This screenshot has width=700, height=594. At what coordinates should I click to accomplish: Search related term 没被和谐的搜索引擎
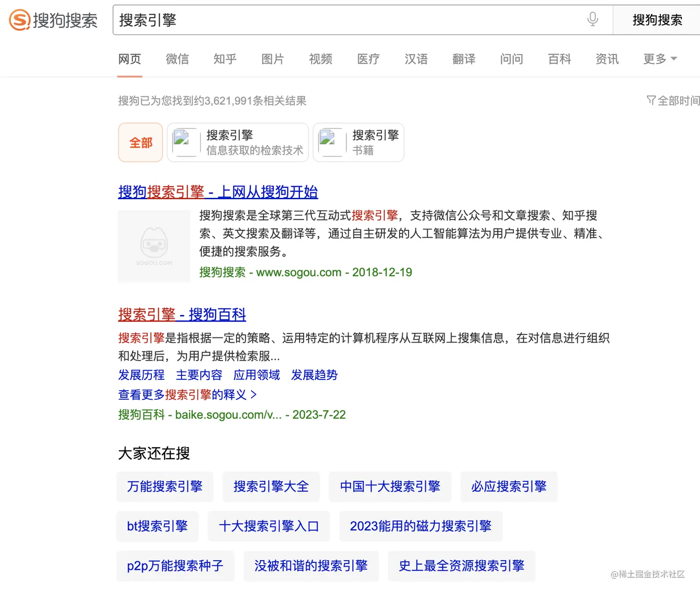pos(311,566)
